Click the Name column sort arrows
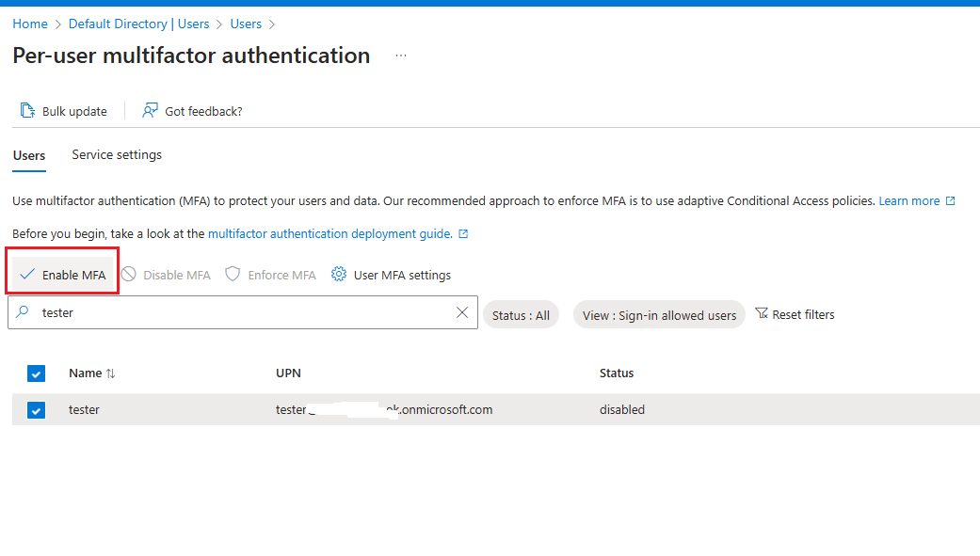980x556 pixels. pyautogui.click(x=110, y=373)
